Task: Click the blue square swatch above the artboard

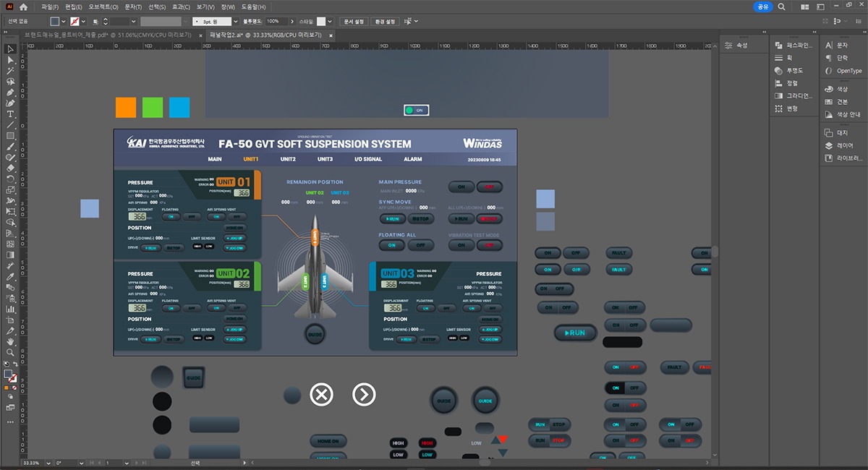Action: [179, 107]
